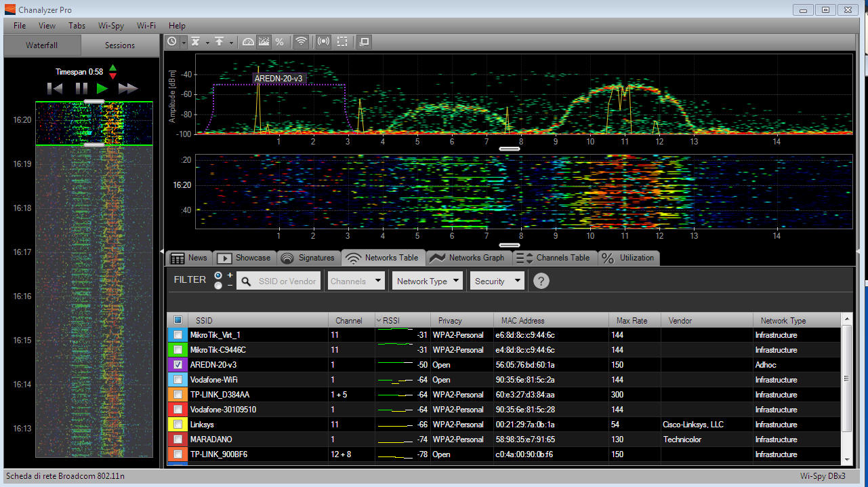
Task: Open the Wi-Spy menu
Action: point(111,26)
